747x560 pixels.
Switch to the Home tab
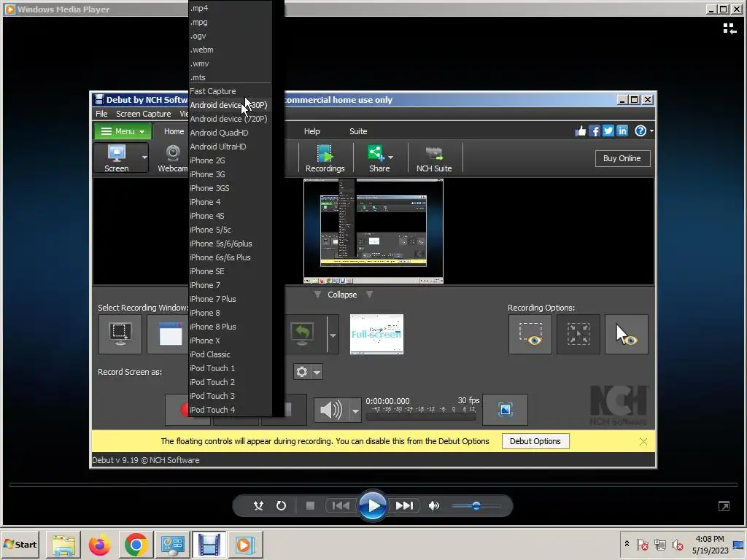[x=174, y=131]
